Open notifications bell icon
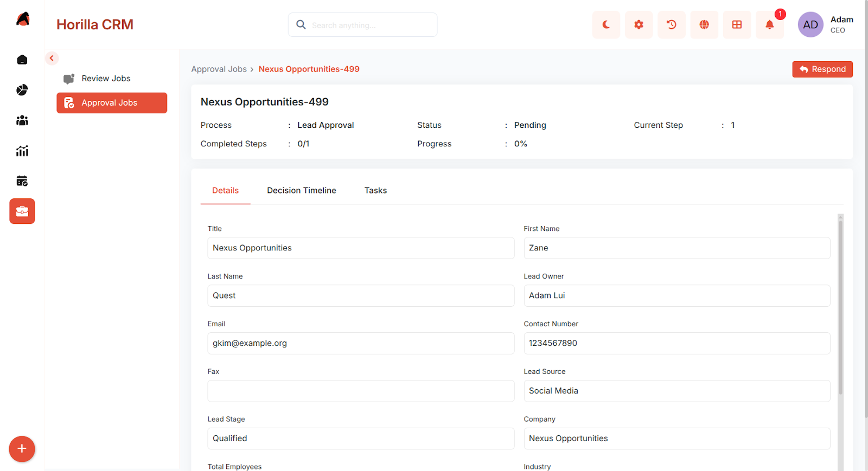The height and width of the screenshot is (471, 868). point(770,24)
